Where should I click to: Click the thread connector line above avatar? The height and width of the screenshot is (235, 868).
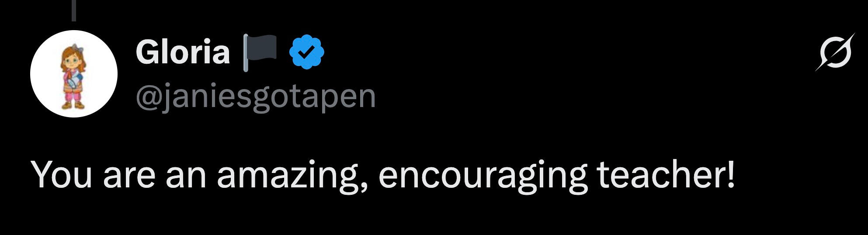(x=74, y=10)
